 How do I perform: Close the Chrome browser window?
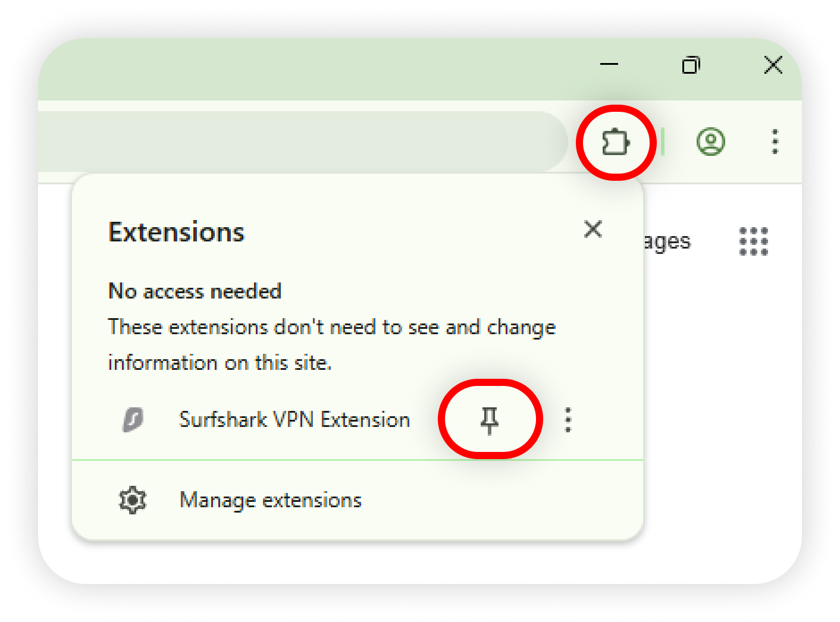pos(773,64)
